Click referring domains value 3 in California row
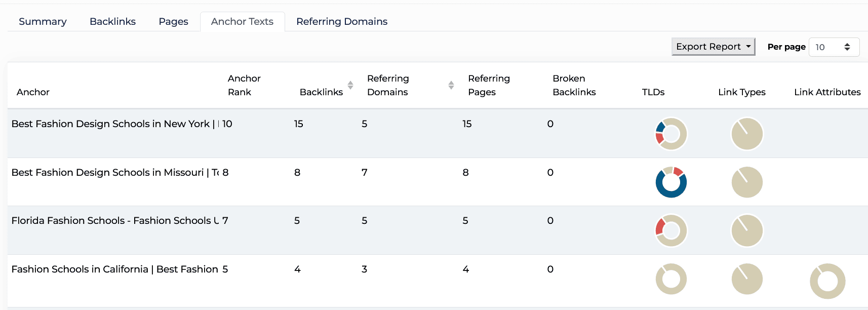Image resolution: width=868 pixels, height=310 pixels. [x=364, y=269]
